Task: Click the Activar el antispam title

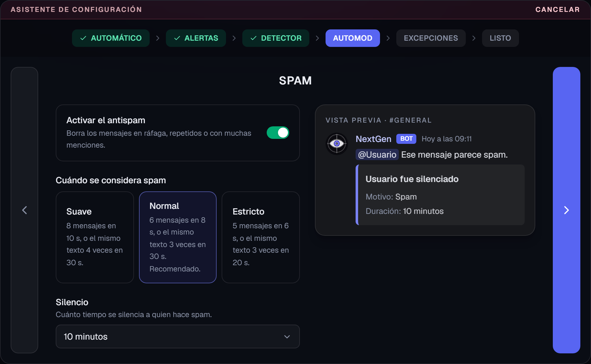Action: (106, 120)
